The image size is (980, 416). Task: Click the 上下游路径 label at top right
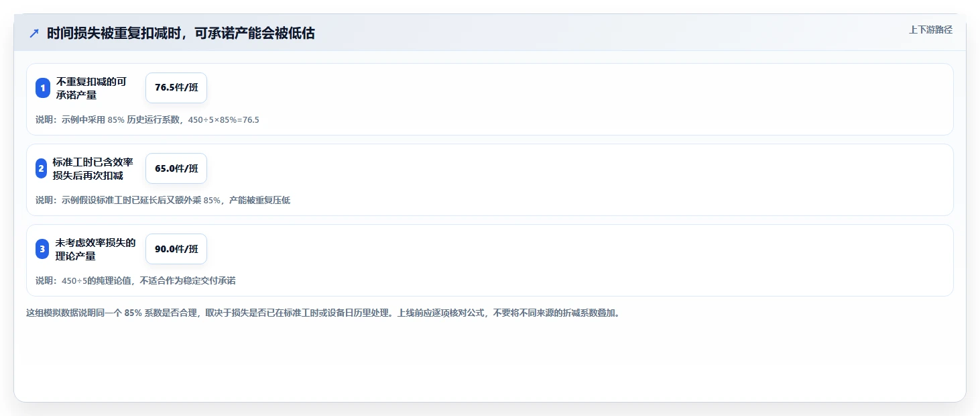(930, 30)
